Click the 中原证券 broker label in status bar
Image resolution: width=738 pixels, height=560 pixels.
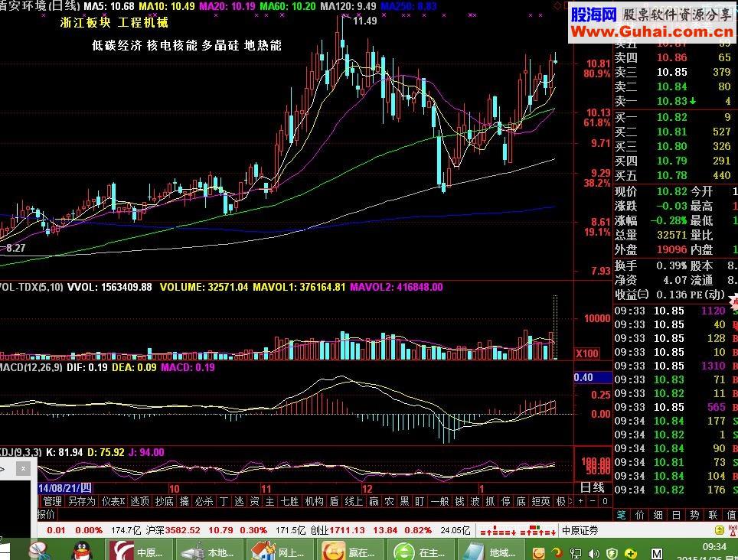pyautogui.click(x=580, y=531)
